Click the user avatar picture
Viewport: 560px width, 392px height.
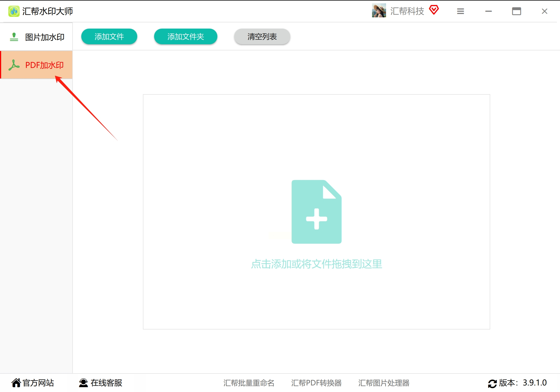[379, 11]
